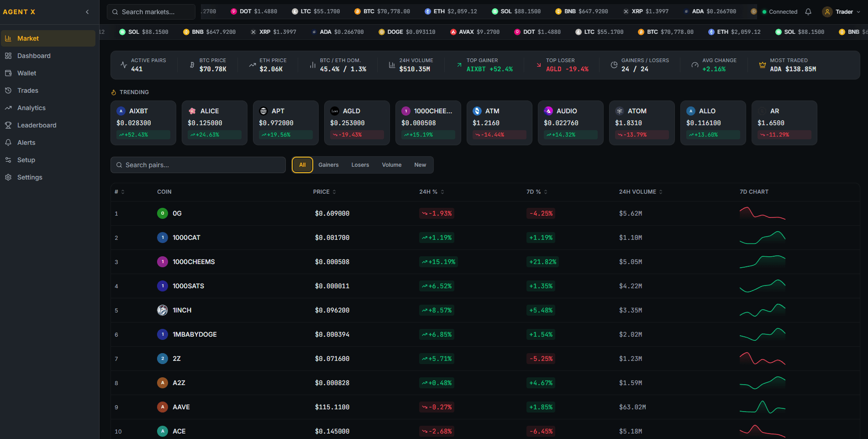
Task: Toggle the Gainers filter
Action: coord(328,164)
